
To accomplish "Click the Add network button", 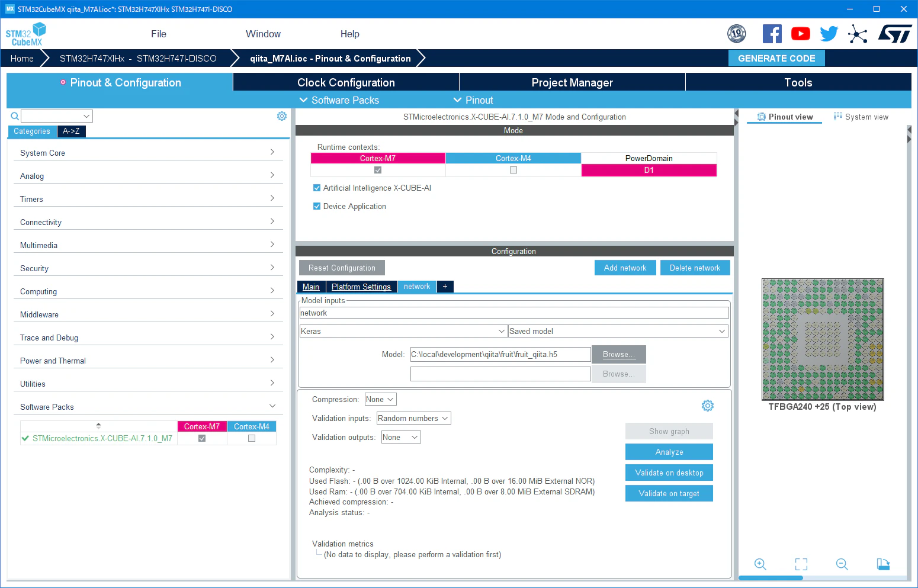I will pyautogui.click(x=625, y=268).
